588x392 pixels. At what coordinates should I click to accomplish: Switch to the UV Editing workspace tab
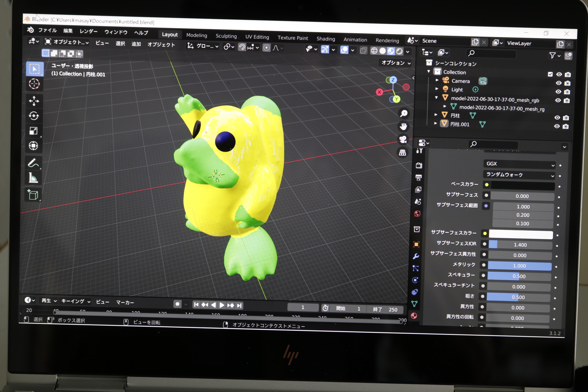(x=257, y=37)
